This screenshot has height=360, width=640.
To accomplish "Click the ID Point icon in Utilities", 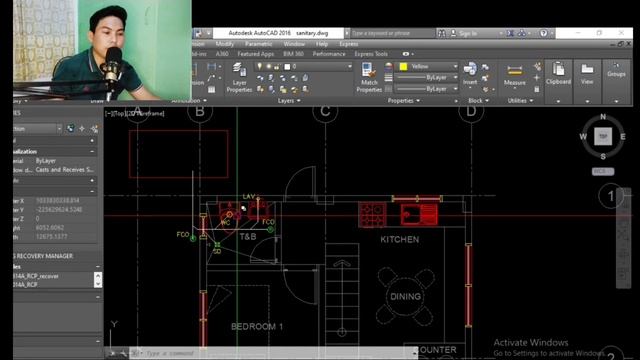I will tap(537, 78).
